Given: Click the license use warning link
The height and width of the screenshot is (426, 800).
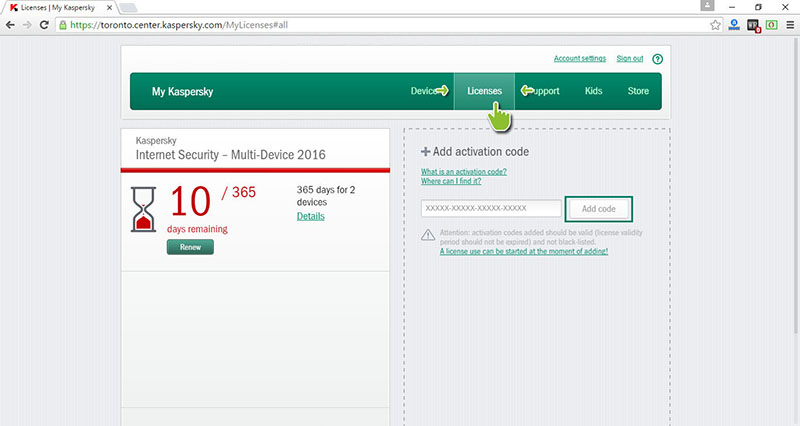Looking at the screenshot, I should click(x=524, y=252).
